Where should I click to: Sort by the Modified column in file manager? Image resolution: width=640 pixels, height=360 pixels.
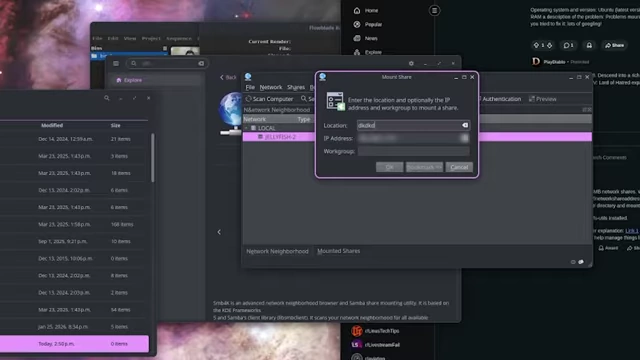52,125
